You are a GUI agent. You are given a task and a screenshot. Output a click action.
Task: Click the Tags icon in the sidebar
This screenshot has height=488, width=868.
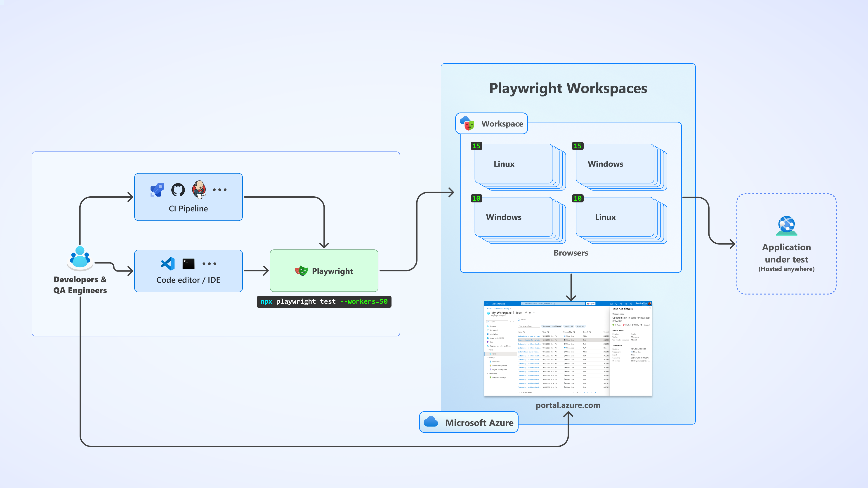click(488, 342)
